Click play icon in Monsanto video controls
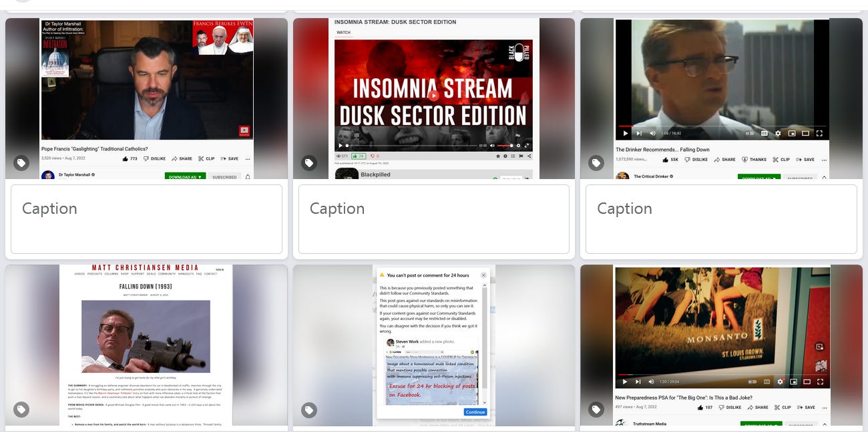 (625, 382)
